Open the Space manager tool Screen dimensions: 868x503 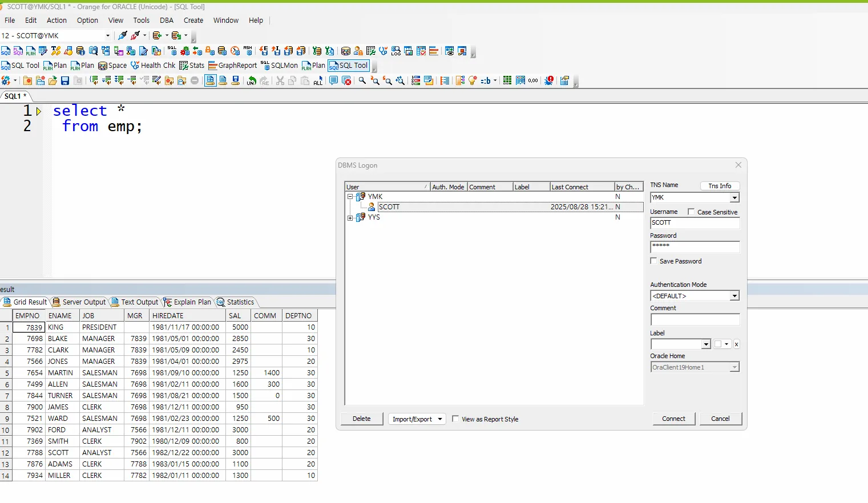pyautogui.click(x=112, y=66)
